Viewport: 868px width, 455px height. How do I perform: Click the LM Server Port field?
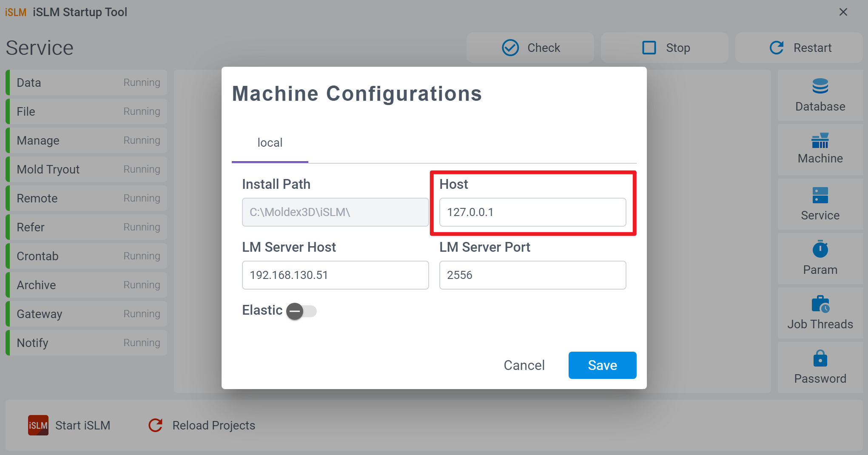[532, 275]
